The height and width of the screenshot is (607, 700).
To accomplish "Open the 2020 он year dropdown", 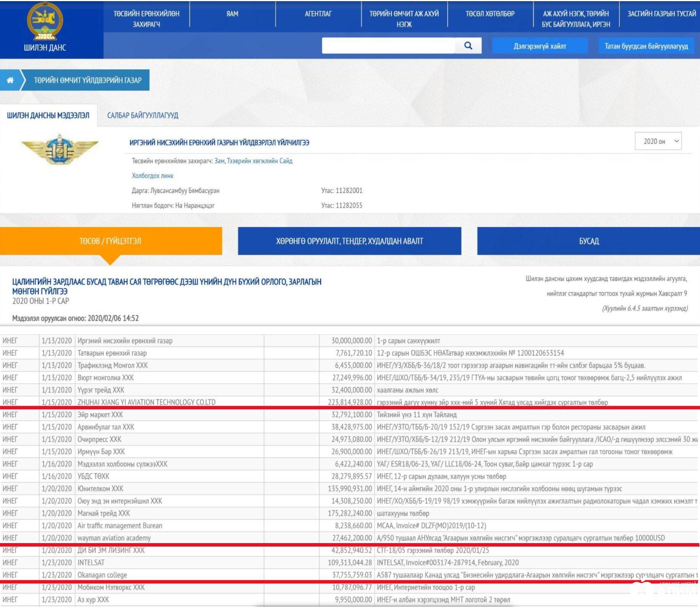I will coord(658,141).
